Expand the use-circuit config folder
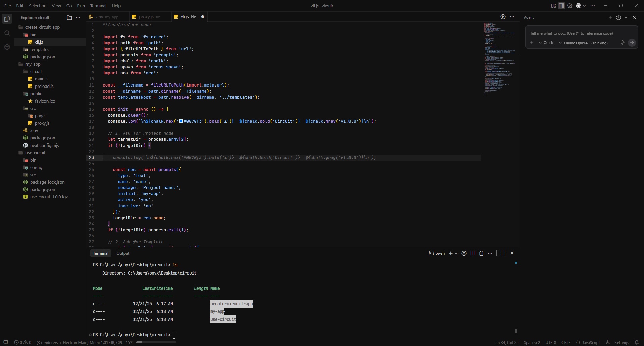 click(x=33, y=167)
